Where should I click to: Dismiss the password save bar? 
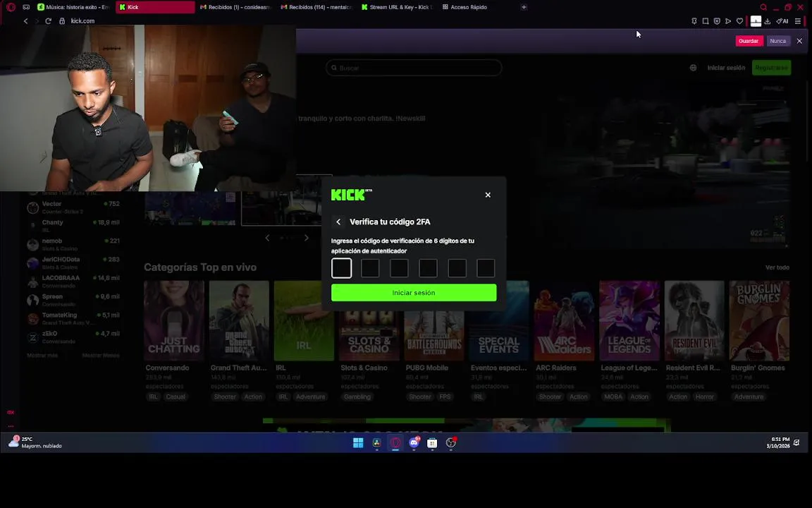pos(799,41)
